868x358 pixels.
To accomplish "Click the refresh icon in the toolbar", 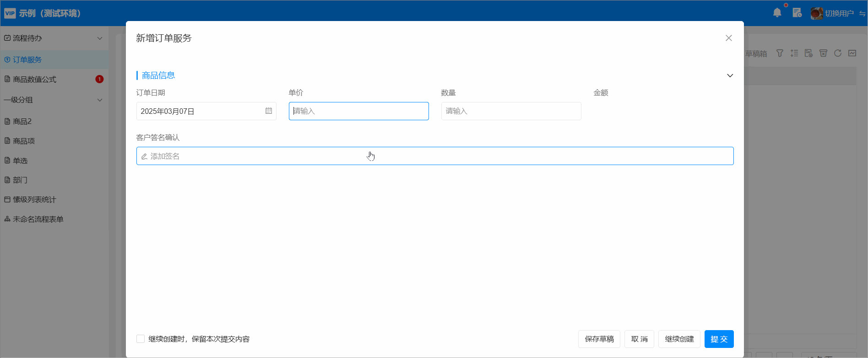I will 838,53.
